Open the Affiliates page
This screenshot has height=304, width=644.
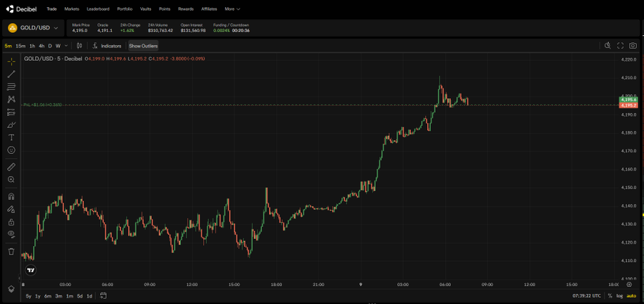tap(209, 9)
